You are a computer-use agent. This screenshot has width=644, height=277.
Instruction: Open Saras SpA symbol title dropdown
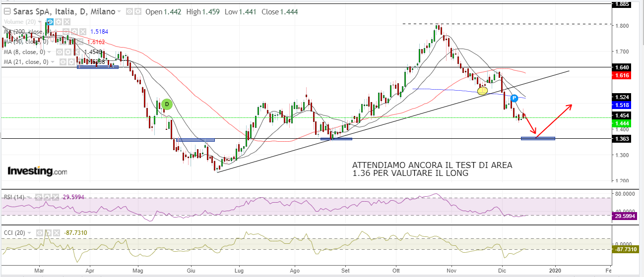click(x=119, y=11)
